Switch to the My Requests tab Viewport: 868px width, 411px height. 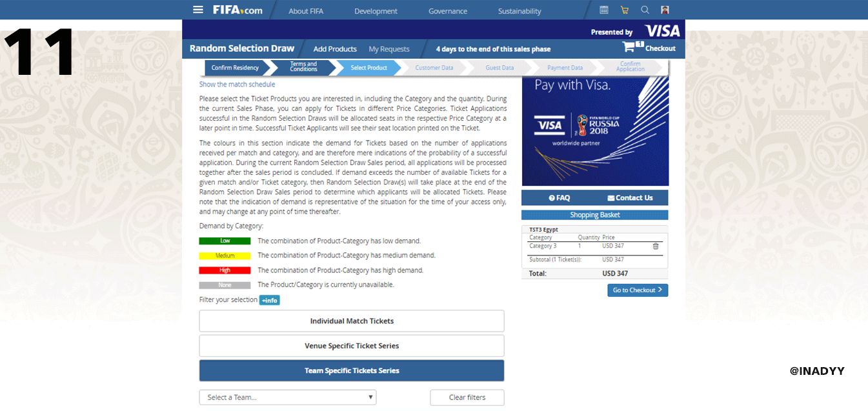point(389,49)
